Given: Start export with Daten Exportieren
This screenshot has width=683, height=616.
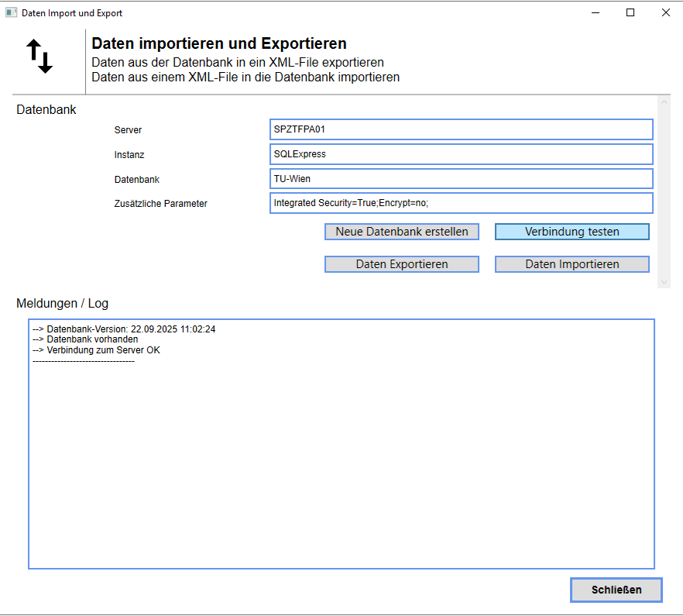Looking at the screenshot, I should tap(401, 264).
